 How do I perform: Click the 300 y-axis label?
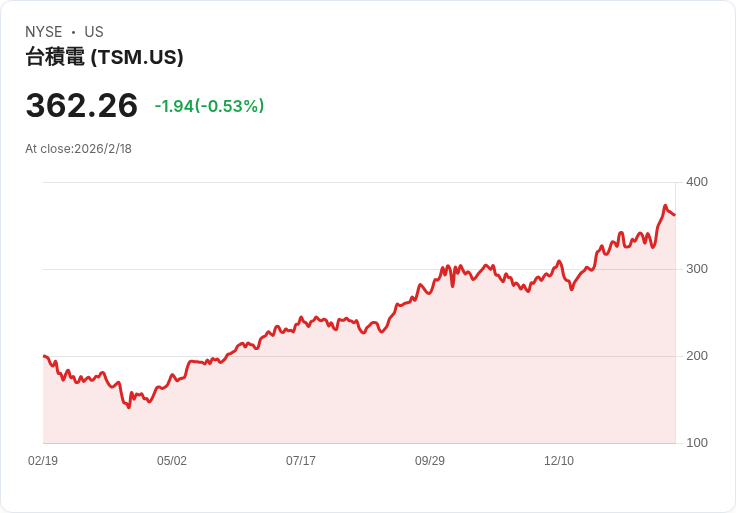[x=697, y=269]
